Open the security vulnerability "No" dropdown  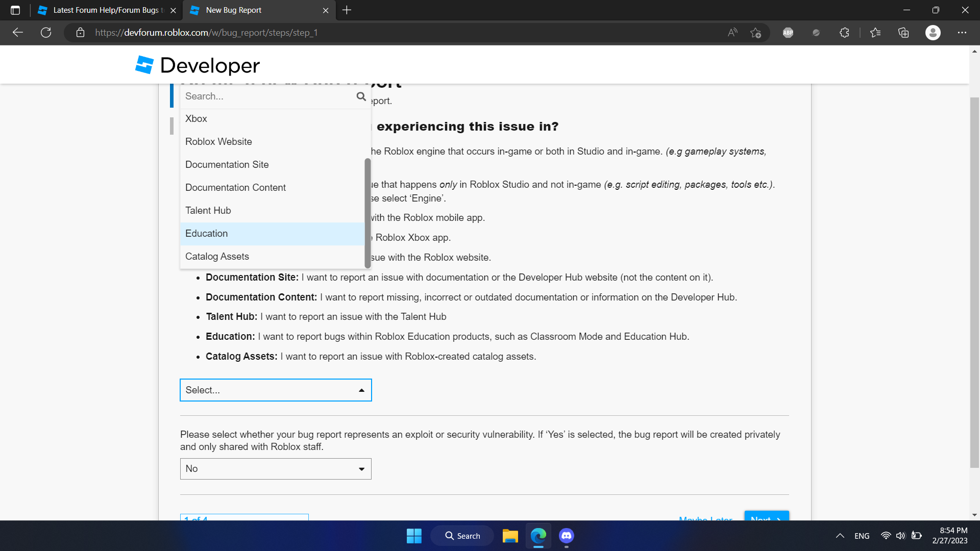click(275, 468)
